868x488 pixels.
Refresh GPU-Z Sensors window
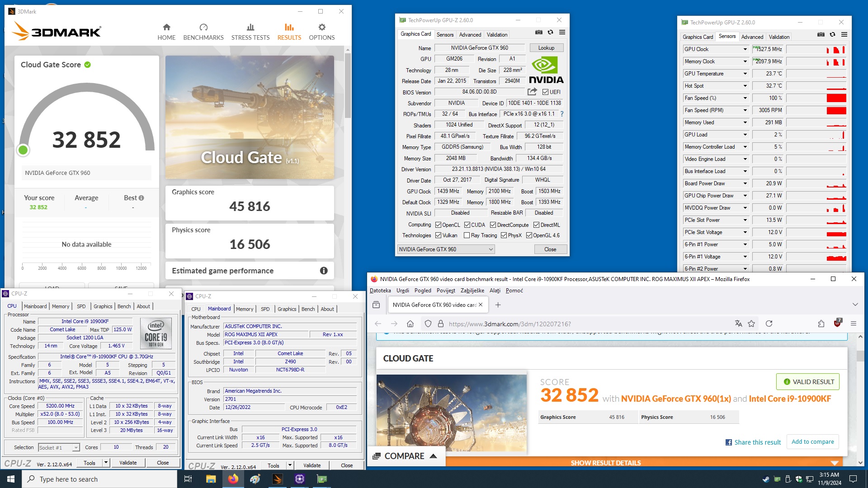832,34
